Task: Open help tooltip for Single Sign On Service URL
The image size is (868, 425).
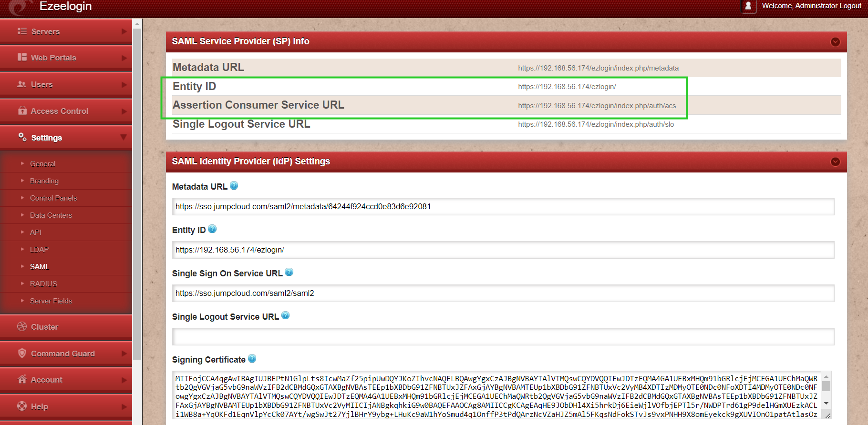Action: [x=289, y=272]
